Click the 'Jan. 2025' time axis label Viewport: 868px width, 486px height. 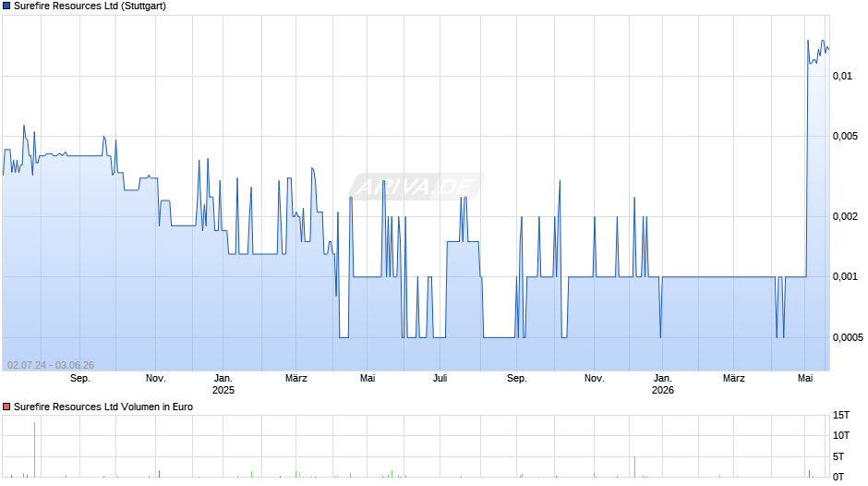[x=223, y=384]
